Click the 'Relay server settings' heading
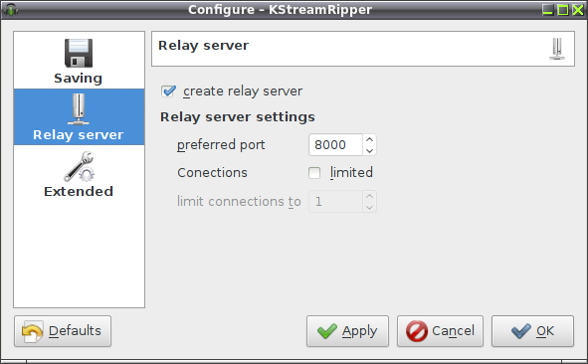 [238, 117]
